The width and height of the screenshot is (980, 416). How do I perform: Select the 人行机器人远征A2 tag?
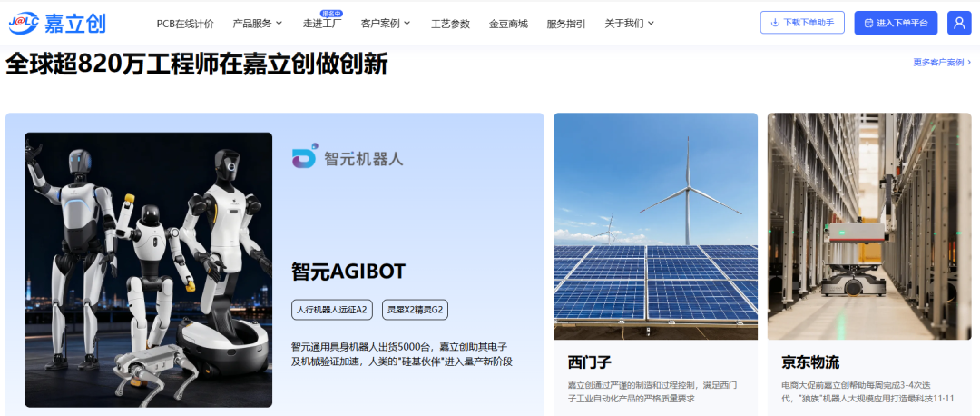pos(332,310)
